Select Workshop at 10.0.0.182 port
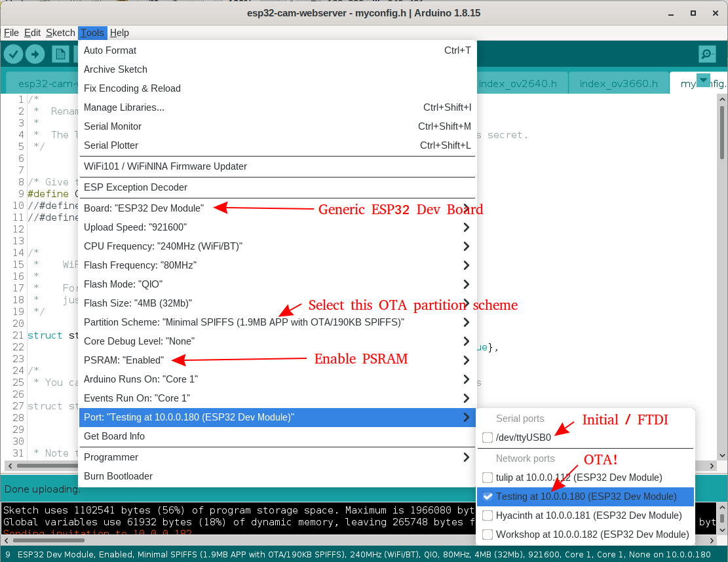 pos(585,534)
